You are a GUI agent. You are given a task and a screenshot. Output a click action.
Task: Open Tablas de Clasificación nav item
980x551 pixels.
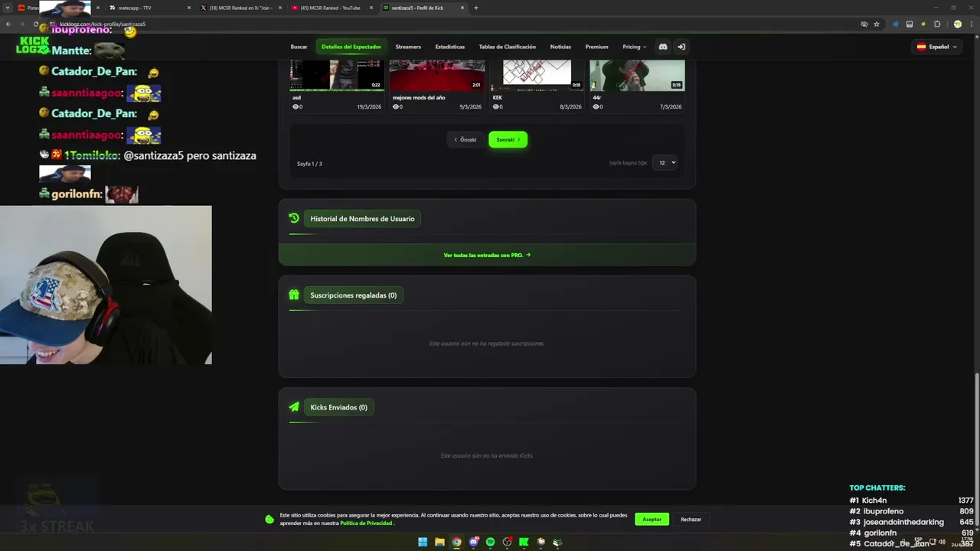508,47
